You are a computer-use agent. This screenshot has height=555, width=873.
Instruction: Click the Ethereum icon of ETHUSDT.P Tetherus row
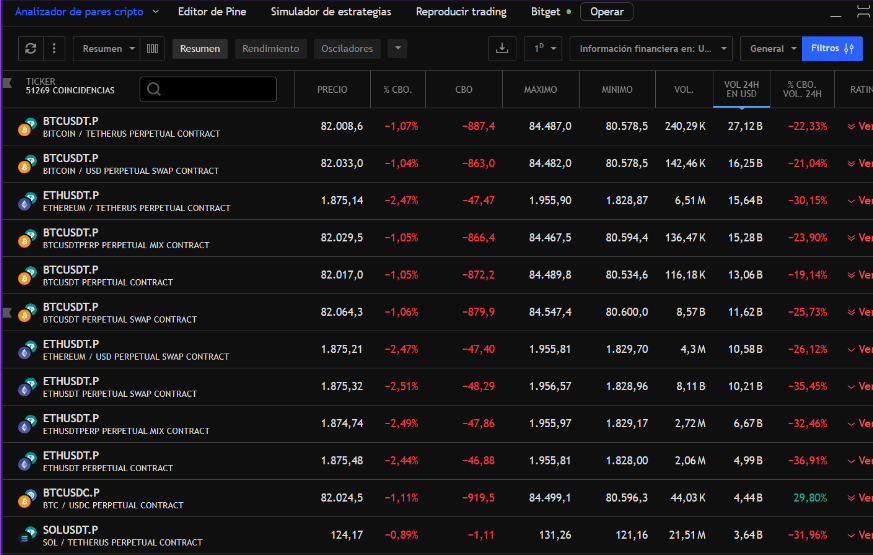pos(26,201)
